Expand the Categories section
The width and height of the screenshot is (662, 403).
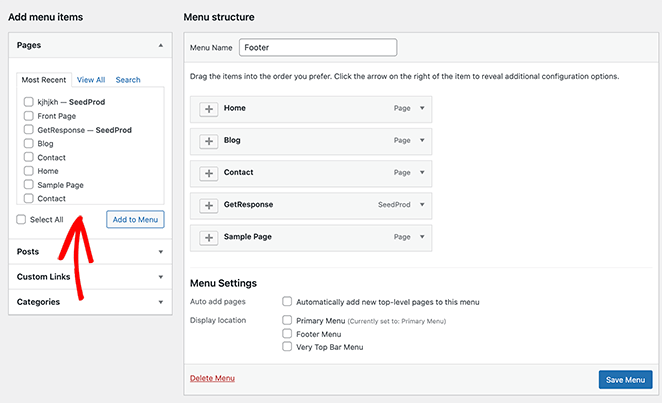click(160, 302)
